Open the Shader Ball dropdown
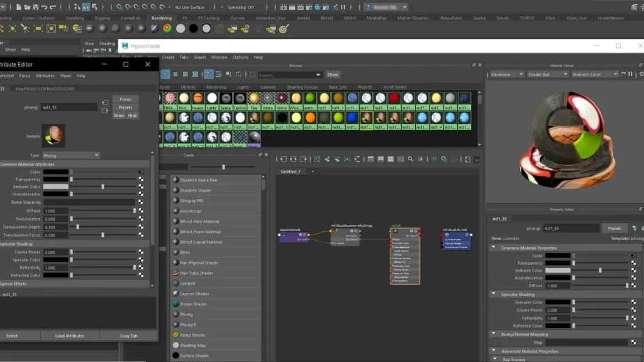This screenshot has height=362, width=644. click(548, 74)
